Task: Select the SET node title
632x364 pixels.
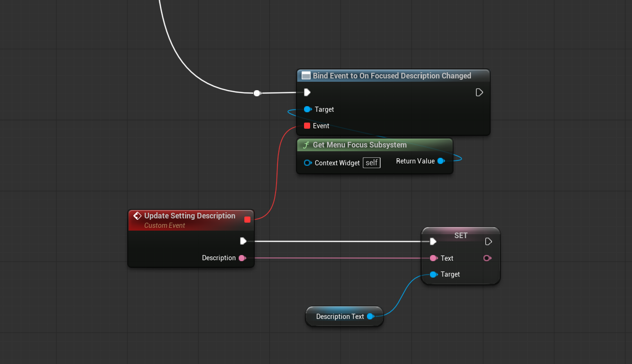Action: (461, 235)
